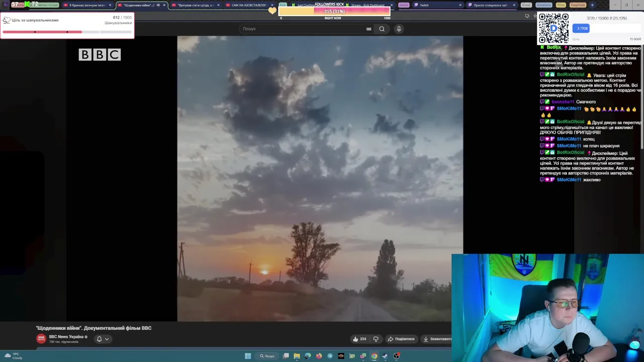Click the Поділитися share button
The width and height of the screenshot is (644, 362).
401,339
